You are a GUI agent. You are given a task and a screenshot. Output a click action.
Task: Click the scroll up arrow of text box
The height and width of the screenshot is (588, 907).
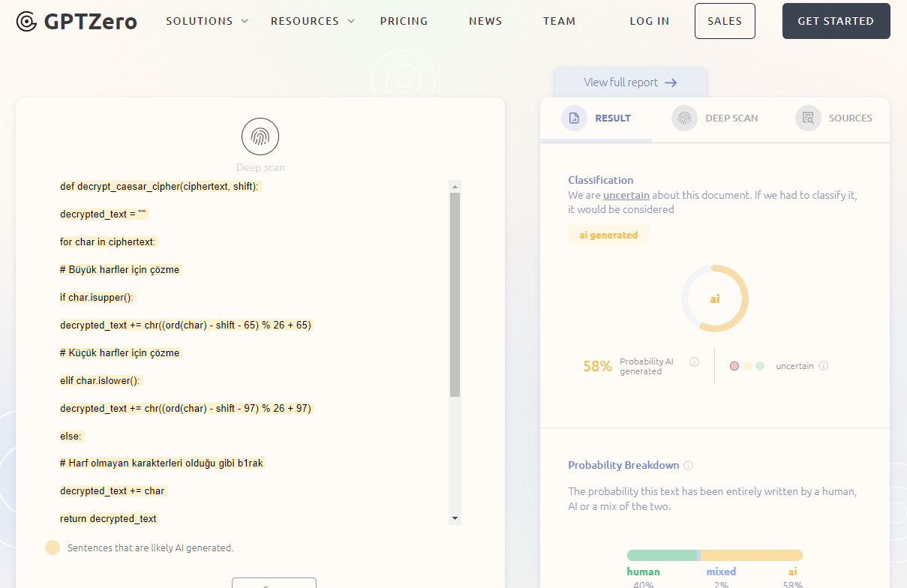coord(455,186)
